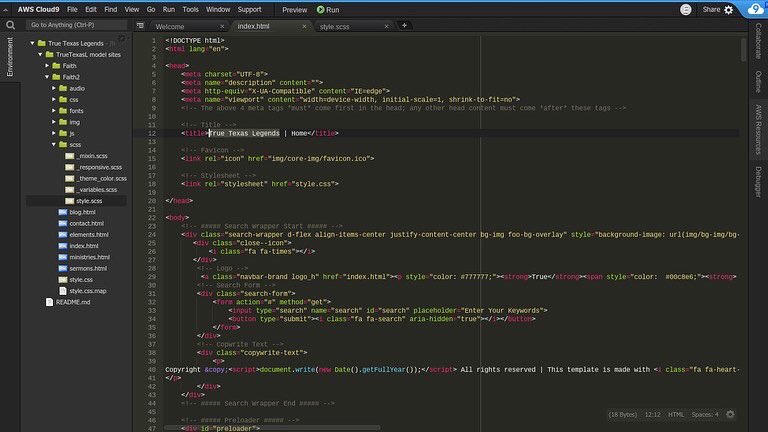This screenshot has height=432, width=768.
Task: Close the style.scss tab
Action: (386, 26)
